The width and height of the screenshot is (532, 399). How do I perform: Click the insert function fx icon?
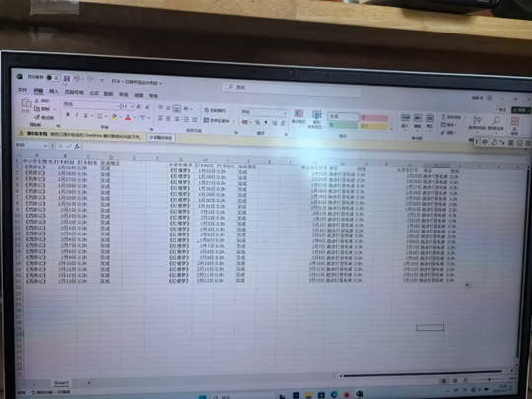coord(77,146)
